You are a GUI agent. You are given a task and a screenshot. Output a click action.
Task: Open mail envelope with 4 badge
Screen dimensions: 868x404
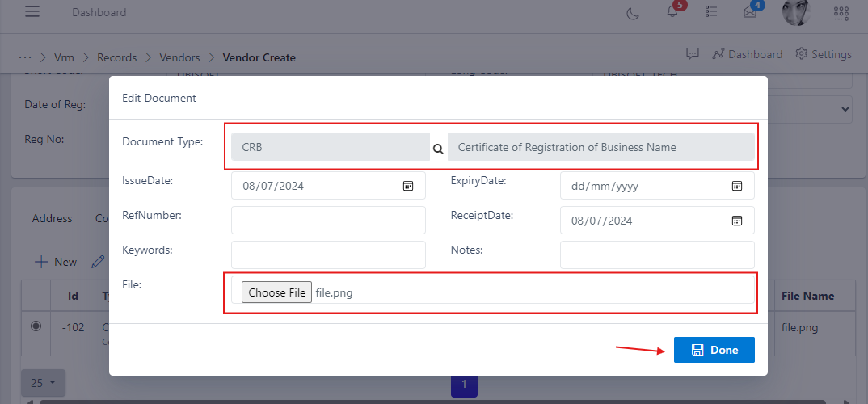[750, 12]
